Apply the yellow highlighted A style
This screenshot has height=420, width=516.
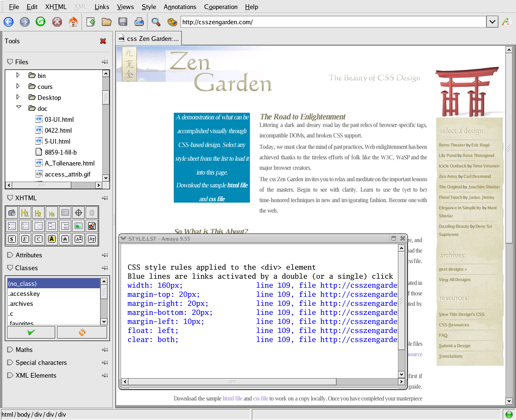(52, 239)
